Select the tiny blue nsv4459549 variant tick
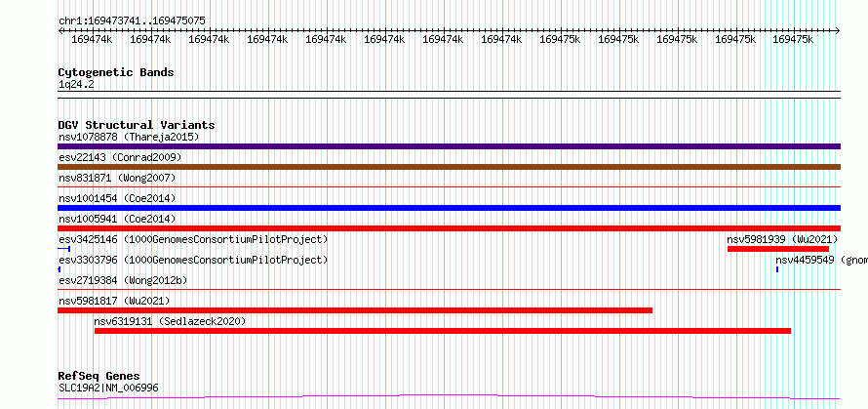868x409 pixels. click(777, 269)
